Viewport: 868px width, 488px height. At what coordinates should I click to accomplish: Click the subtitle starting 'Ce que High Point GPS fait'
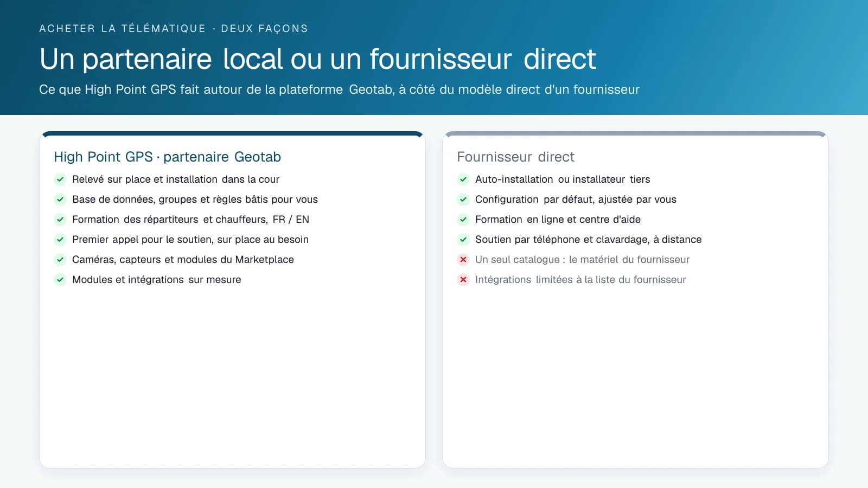tap(340, 89)
